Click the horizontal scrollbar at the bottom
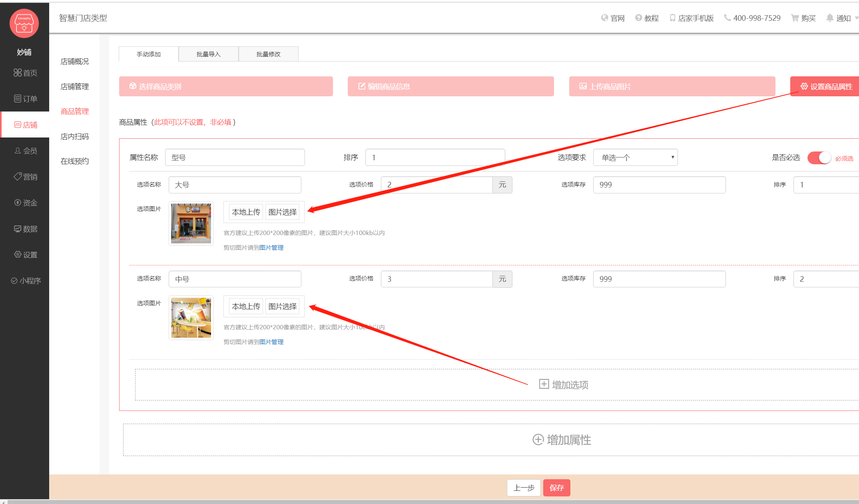Viewport: 859px width, 504px height. (433, 502)
